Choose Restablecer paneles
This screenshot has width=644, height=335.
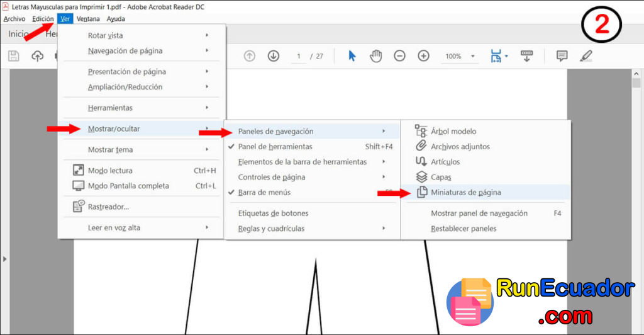(486, 229)
